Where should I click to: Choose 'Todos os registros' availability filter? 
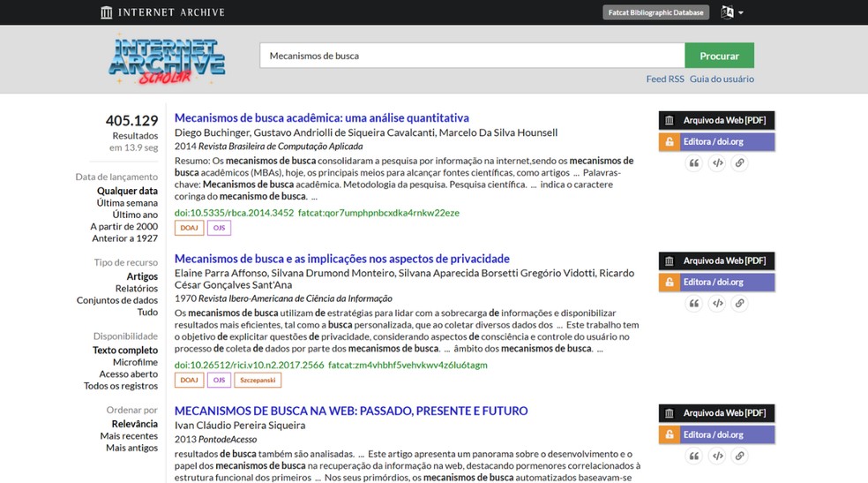click(121, 386)
